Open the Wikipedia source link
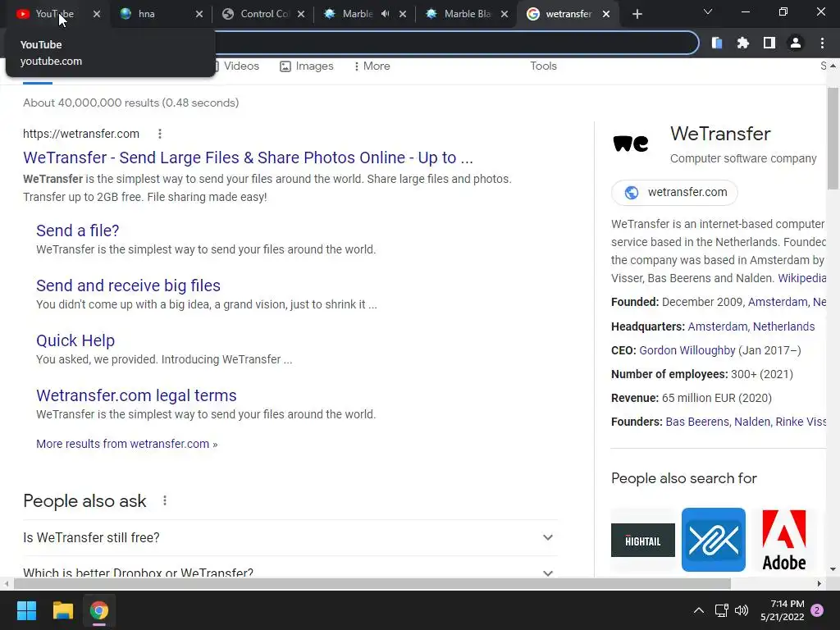The height and width of the screenshot is (630, 840). tap(801, 278)
